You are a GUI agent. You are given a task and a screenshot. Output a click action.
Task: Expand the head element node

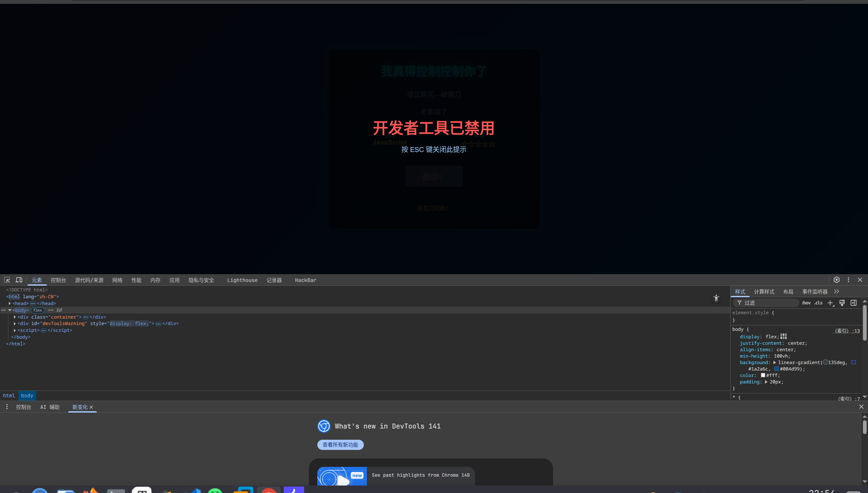[10, 303]
